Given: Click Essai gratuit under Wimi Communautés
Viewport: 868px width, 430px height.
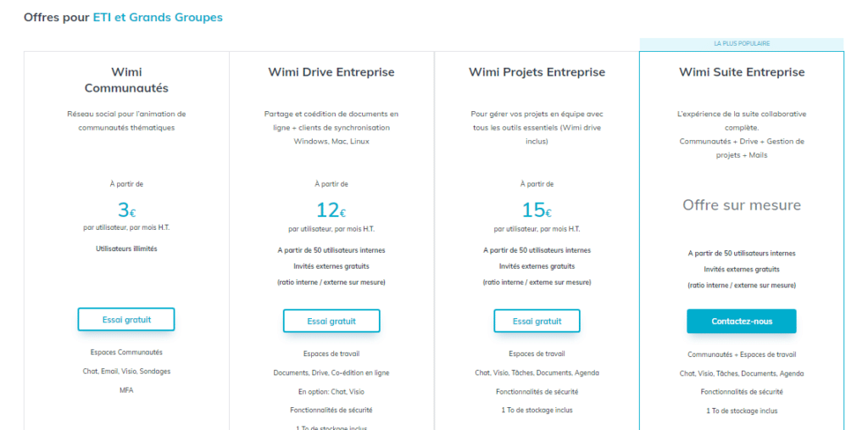Looking at the screenshot, I should (x=126, y=320).
